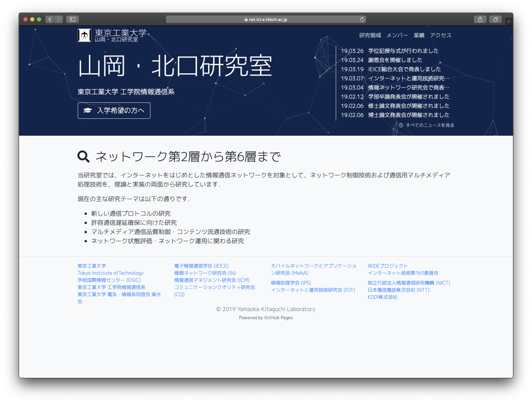Open KDDI株式会社 link
The height and width of the screenshot is (403, 532).
[x=383, y=297]
